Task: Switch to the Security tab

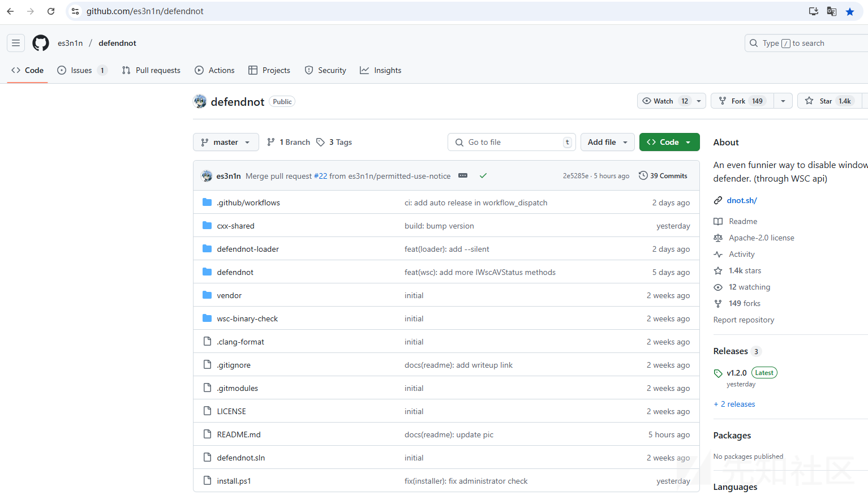Action: [325, 70]
